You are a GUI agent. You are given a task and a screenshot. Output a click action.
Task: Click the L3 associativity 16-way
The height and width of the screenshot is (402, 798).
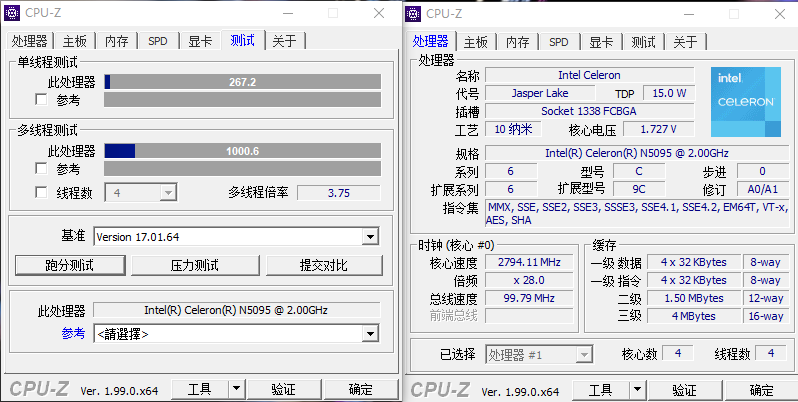coord(765,316)
